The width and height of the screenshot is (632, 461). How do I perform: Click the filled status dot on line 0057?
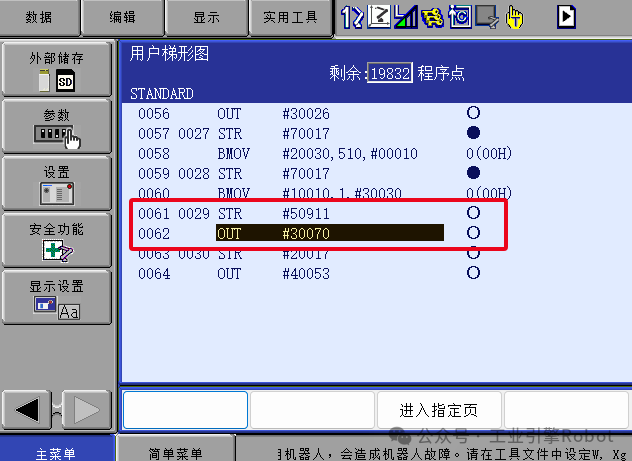pyautogui.click(x=473, y=133)
